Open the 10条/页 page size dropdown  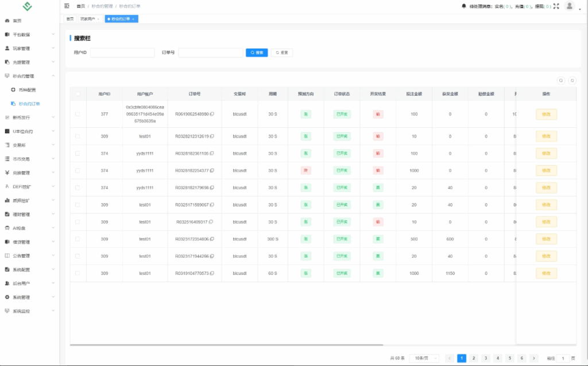(424, 358)
